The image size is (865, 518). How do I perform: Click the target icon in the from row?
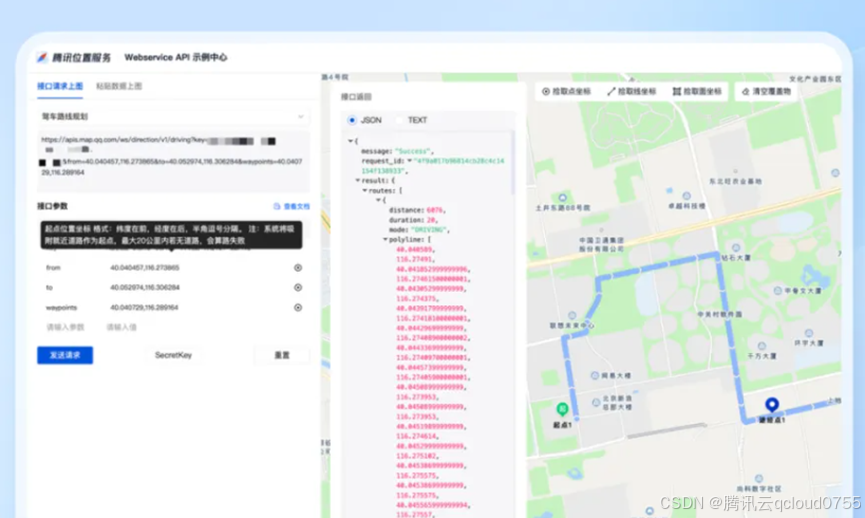298,268
